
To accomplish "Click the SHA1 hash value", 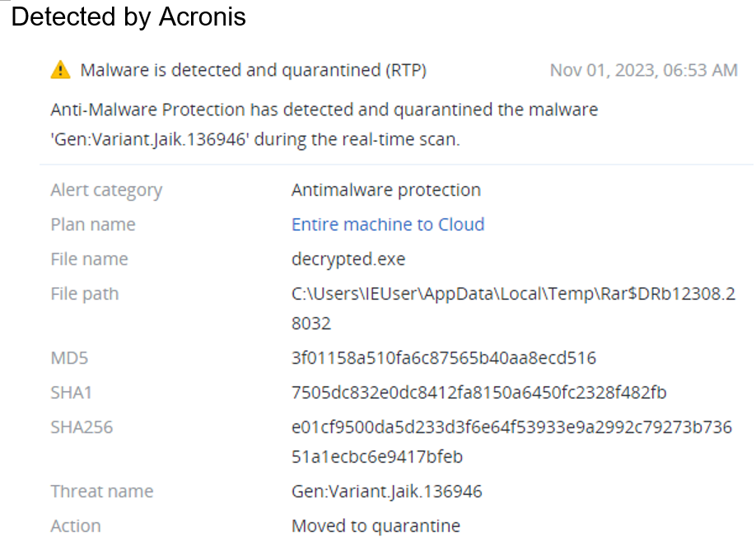I will (478, 393).
